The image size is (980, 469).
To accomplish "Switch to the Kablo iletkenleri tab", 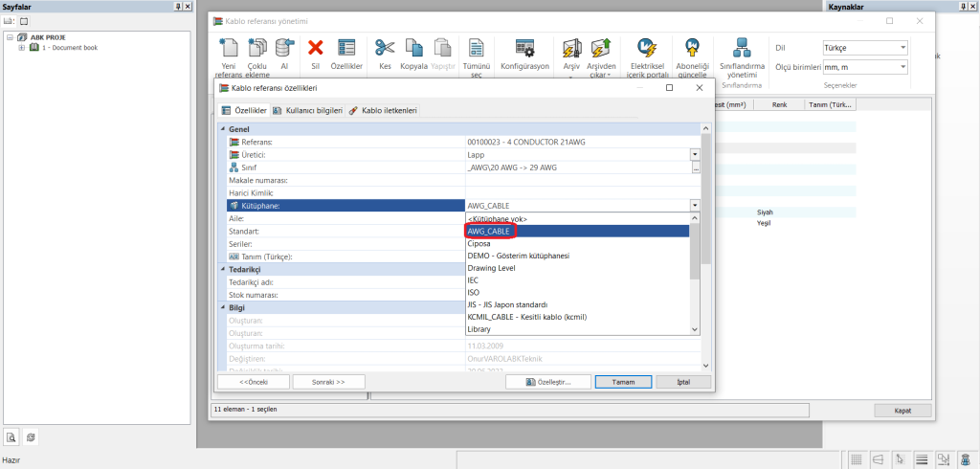I will pos(383,111).
